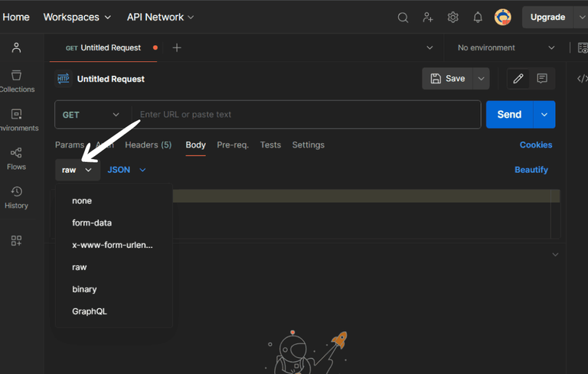Collapse the response panel chevron
Image resolution: width=588 pixels, height=374 pixels.
click(x=555, y=255)
